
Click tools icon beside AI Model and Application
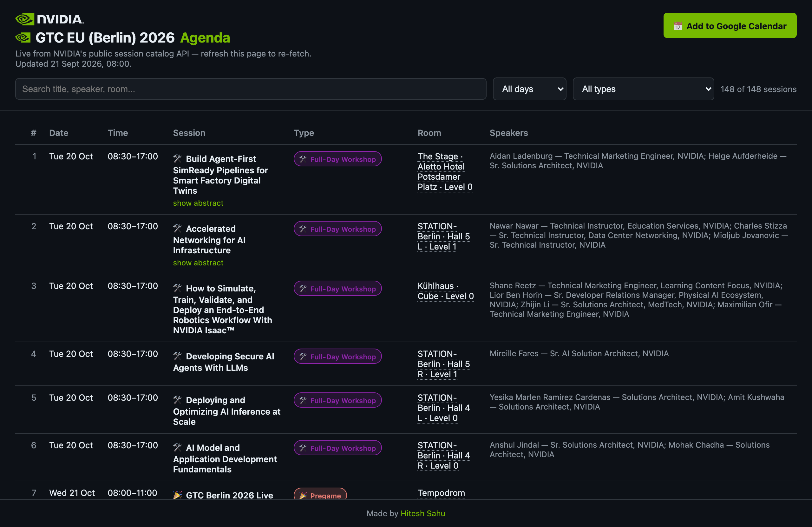[177, 447]
